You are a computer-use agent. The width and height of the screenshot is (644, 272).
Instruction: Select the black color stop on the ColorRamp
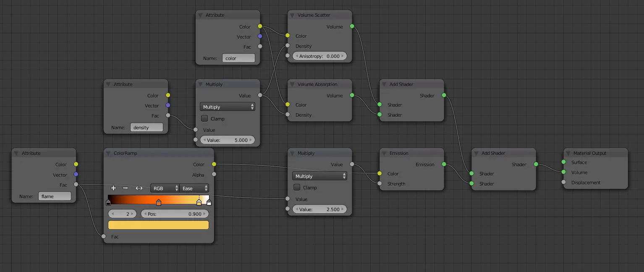(x=108, y=203)
